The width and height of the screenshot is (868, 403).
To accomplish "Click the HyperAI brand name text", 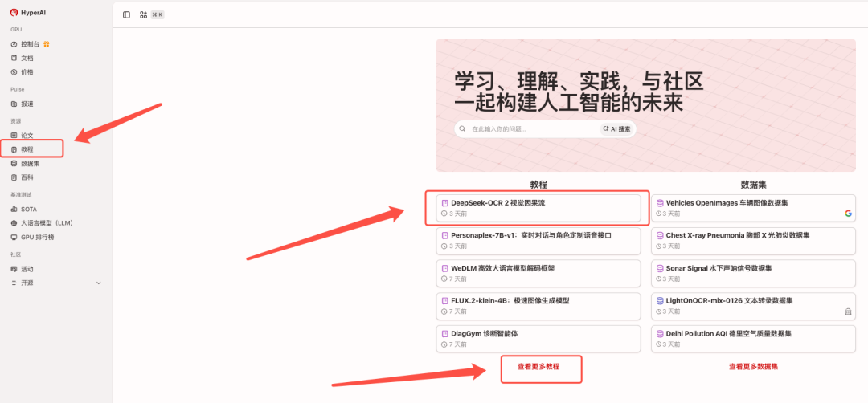I will pos(33,13).
